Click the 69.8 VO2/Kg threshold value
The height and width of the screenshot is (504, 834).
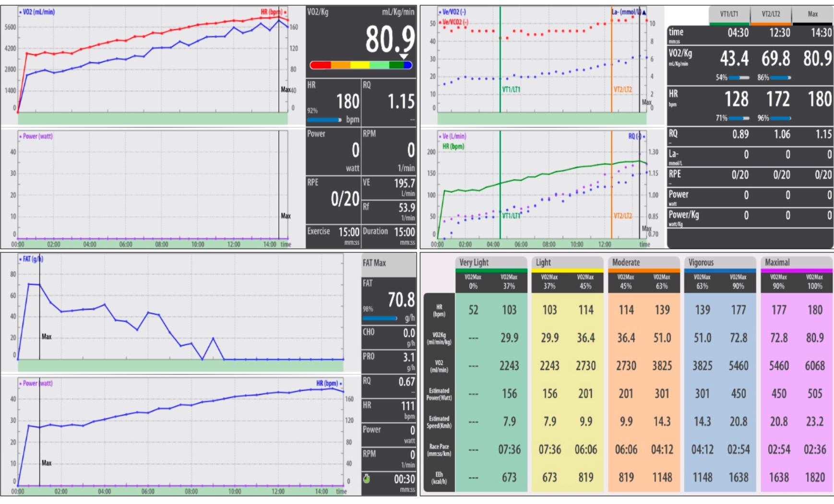[776, 59]
